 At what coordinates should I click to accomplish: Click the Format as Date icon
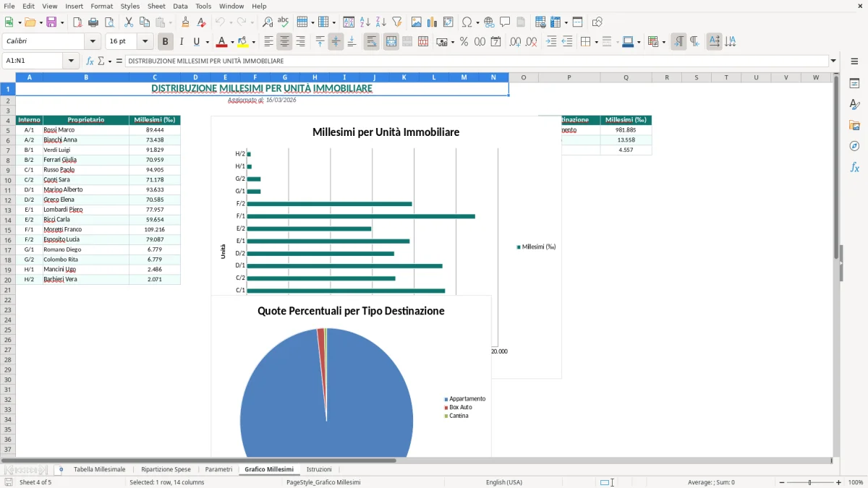pyautogui.click(x=496, y=42)
